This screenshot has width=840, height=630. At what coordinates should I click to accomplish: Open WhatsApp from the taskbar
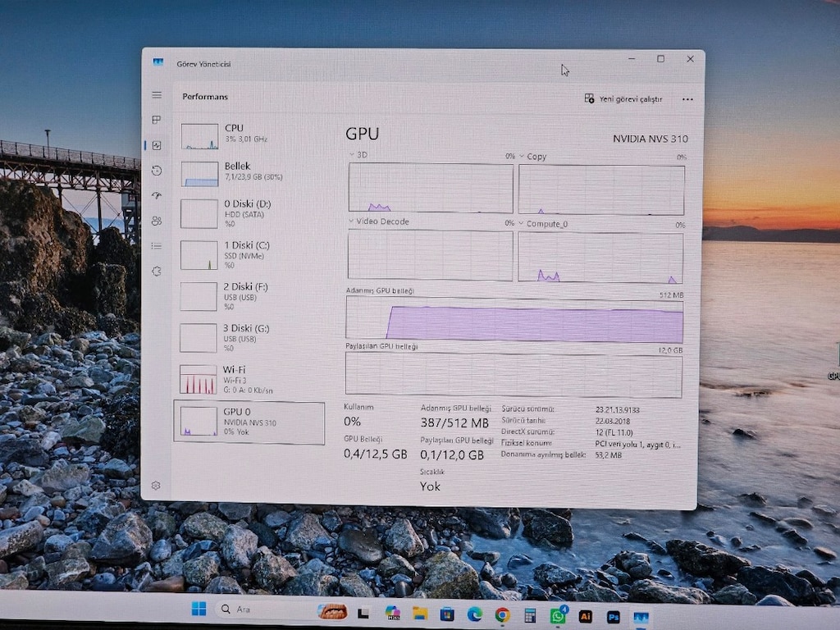(558, 616)
